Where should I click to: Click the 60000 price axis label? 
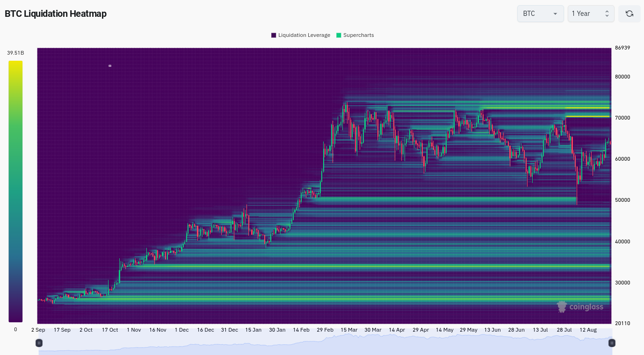[622, 159]
